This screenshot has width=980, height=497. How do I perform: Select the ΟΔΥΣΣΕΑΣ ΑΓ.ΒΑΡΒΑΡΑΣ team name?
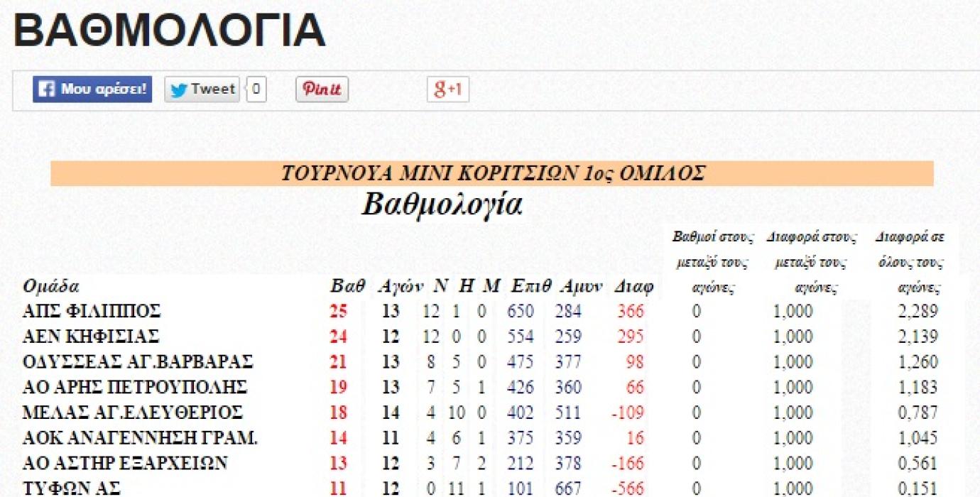(138, 362)
